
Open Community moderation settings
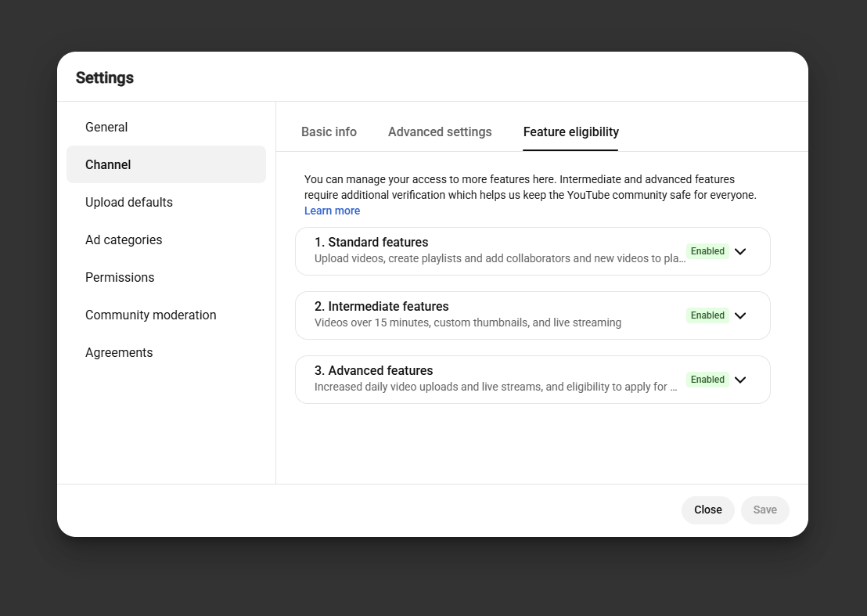[x=166, y=315]
